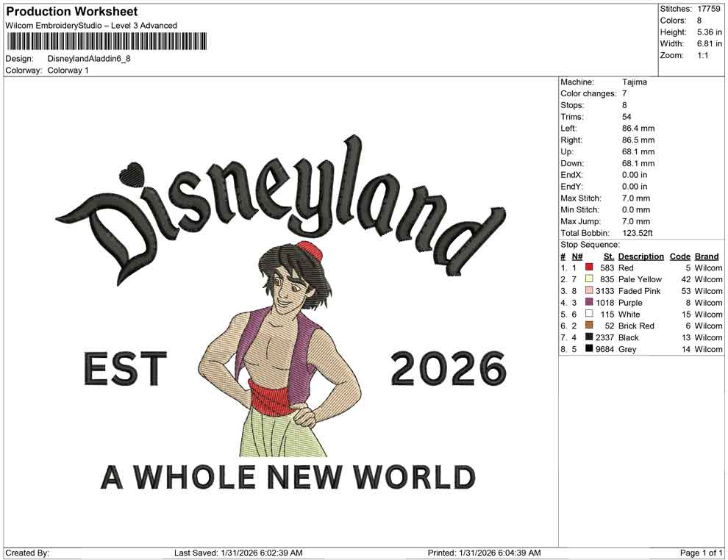Click the 'St.' column header
Screen dimensions: 728x560
(609, 256)
